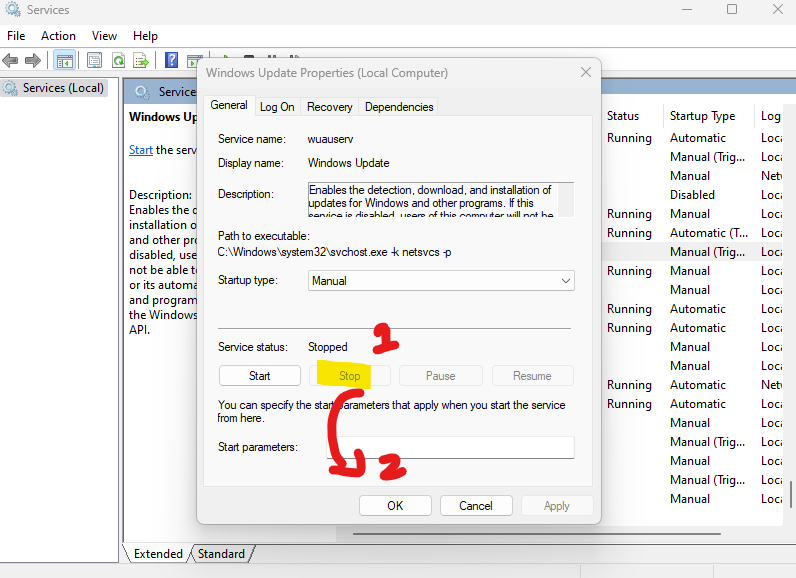The height and width of the screenshot is (578, 796).
Task: Close the Windows Update Properties dialog
Action: (x=586, y=73)
